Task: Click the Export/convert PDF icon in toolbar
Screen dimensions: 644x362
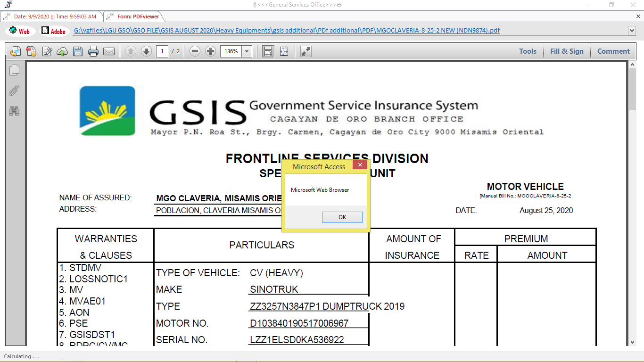Action: click(x=16, y=51)
